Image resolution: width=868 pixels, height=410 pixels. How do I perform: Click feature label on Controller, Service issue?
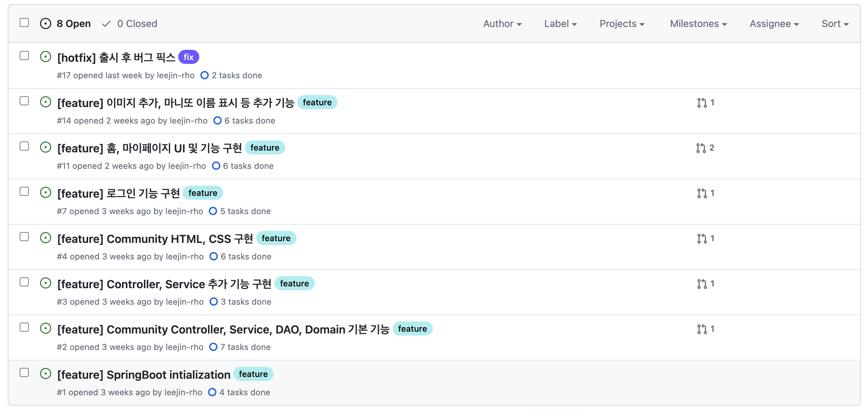click(294, 284)
